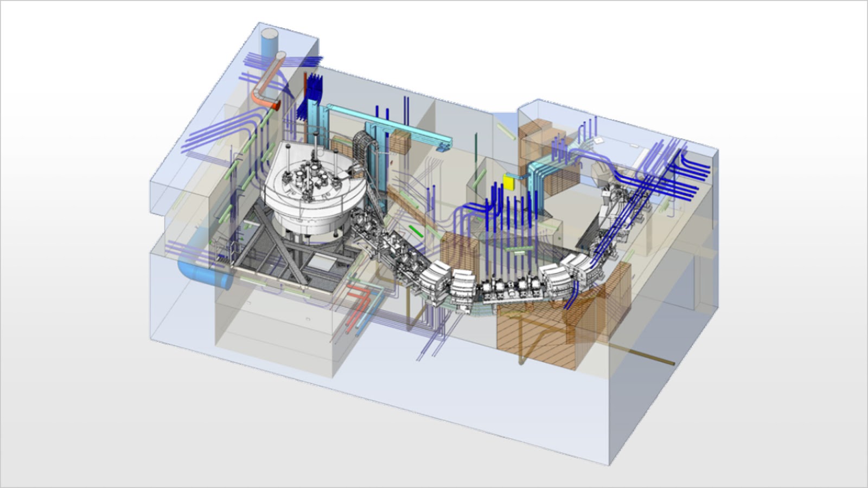Click the yellow equipment box

tap(509, 181)
